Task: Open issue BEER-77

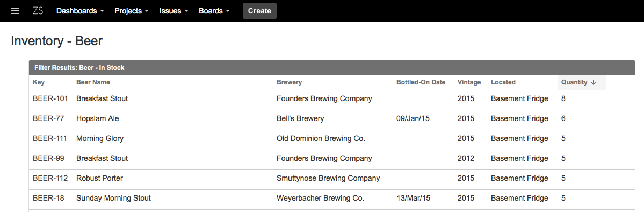Action: 48,118
